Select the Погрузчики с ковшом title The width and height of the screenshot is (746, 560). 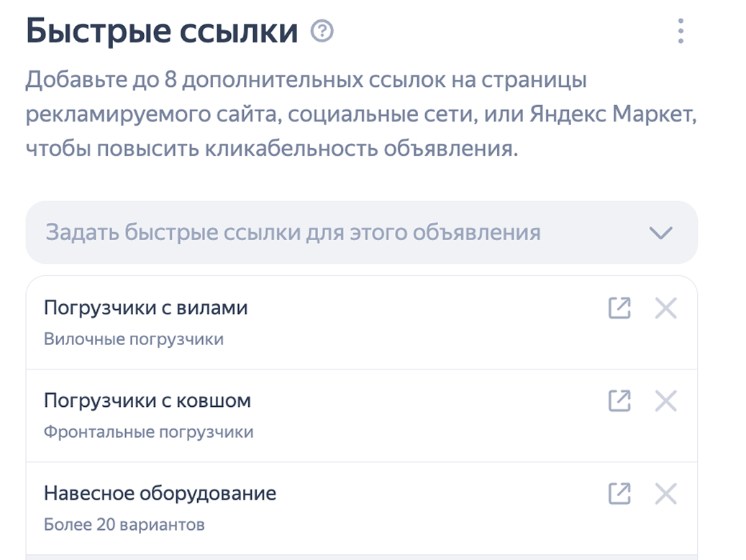[147, 400]
